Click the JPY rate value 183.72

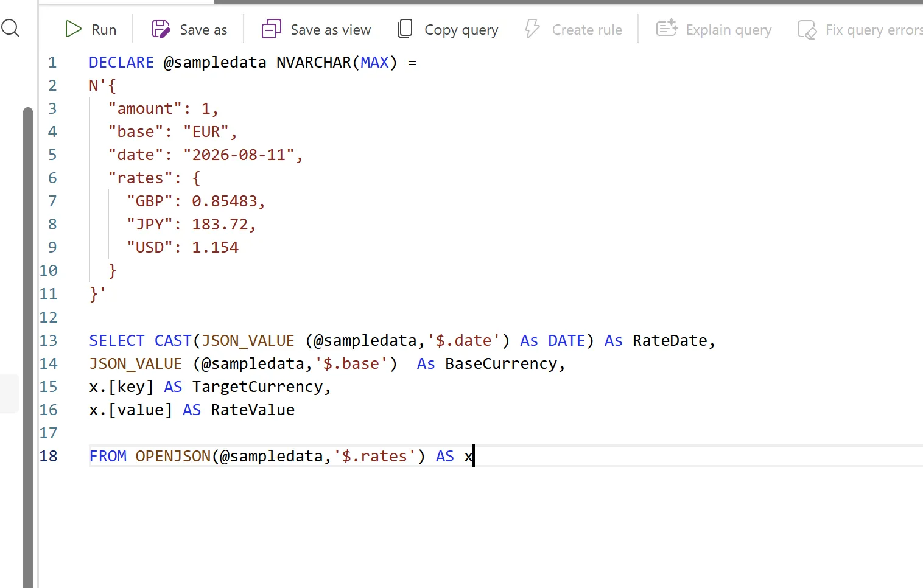tap(220, 225)
